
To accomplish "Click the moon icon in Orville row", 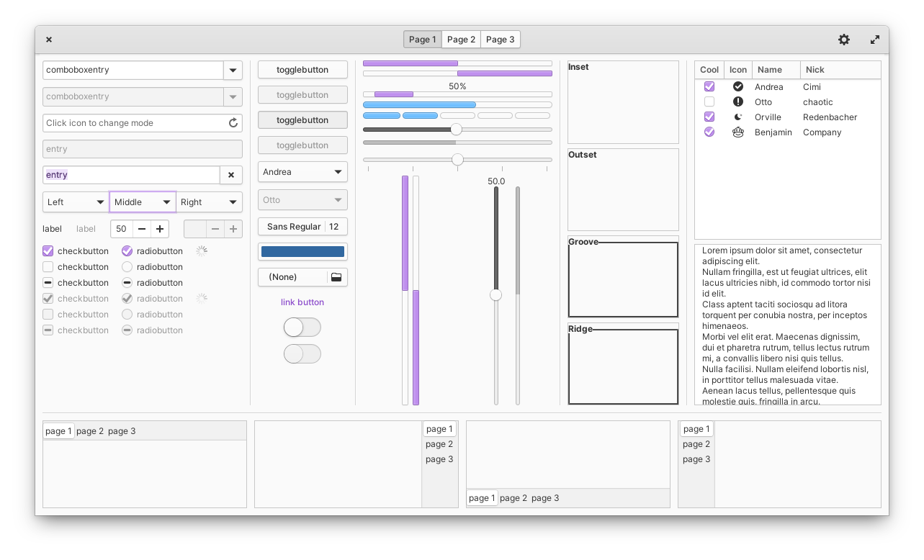I will (x=738, y=117).
